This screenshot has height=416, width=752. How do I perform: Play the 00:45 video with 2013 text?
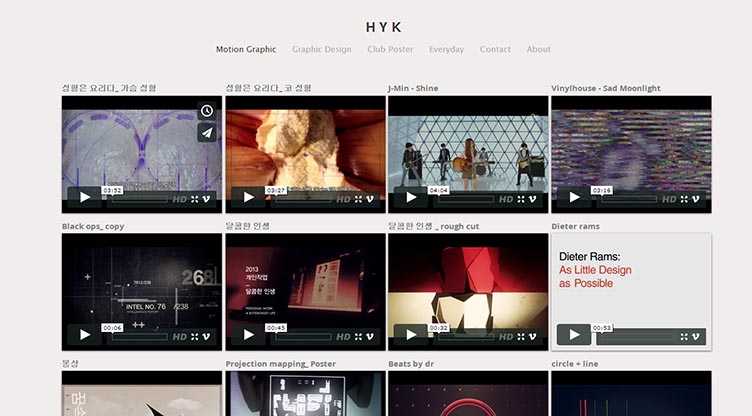pos(248,334)
